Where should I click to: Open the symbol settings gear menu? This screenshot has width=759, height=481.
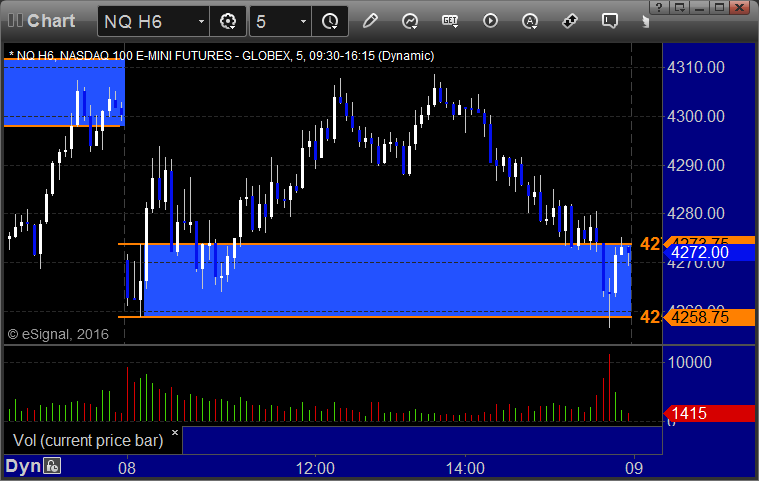(x=228, y=21)
